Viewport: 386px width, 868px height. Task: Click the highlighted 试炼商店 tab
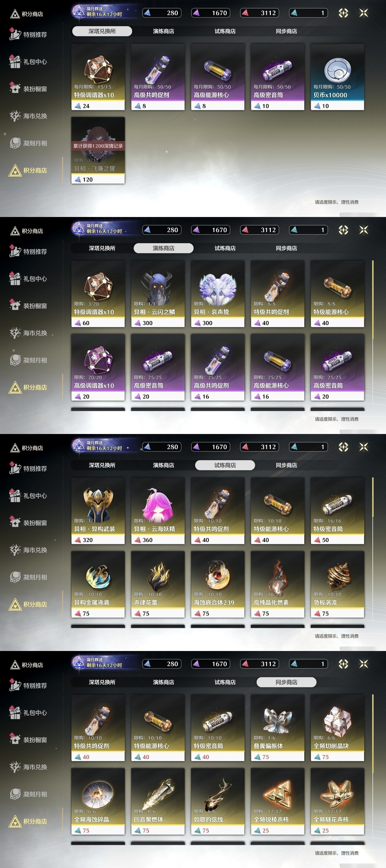[225, 465]
